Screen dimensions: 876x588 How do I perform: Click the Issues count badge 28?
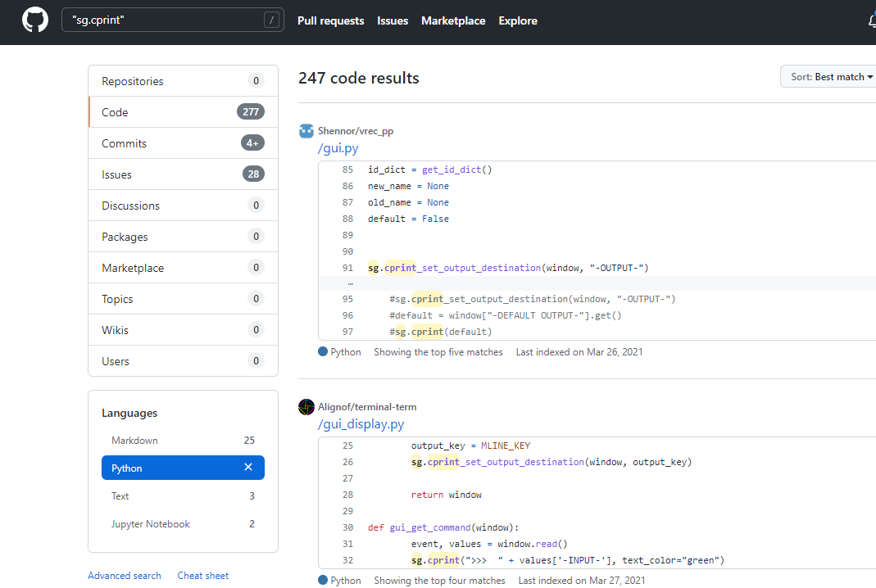tap(254, 174)
